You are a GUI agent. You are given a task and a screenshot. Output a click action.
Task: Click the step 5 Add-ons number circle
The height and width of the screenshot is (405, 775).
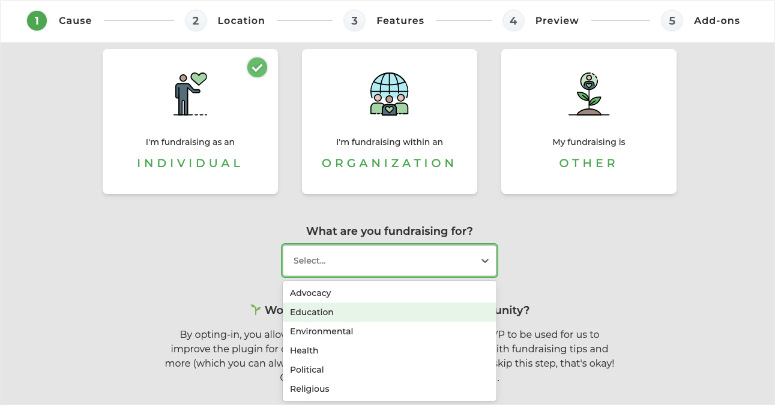[672, 21]
